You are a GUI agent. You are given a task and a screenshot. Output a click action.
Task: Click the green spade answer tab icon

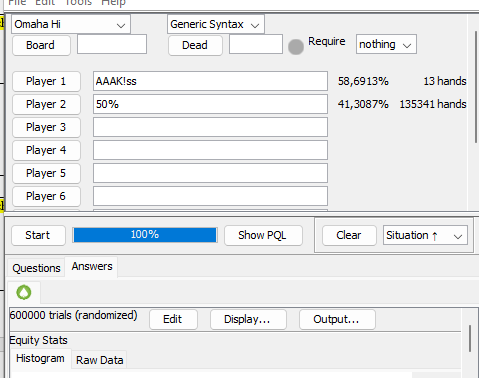click(x=24, y=292)
